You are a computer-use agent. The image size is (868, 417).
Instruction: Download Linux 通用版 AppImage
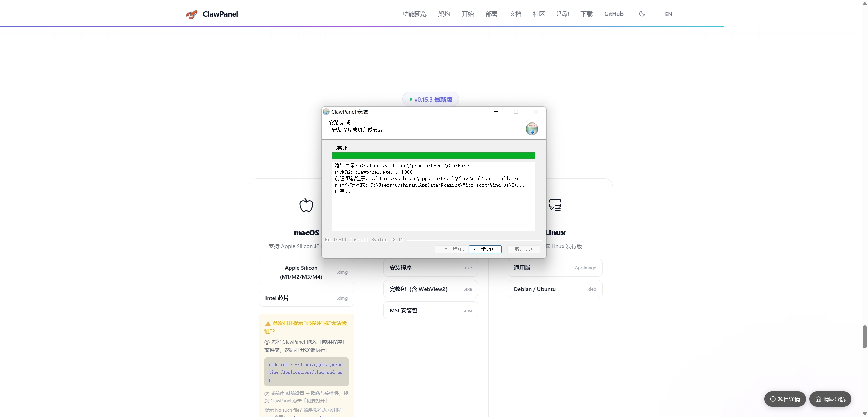point(555,268)
